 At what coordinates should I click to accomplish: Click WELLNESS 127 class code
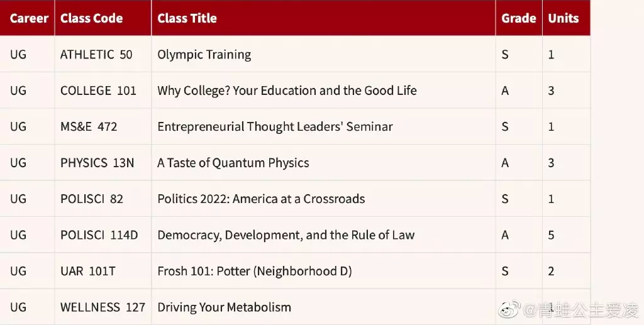[103, 307]
